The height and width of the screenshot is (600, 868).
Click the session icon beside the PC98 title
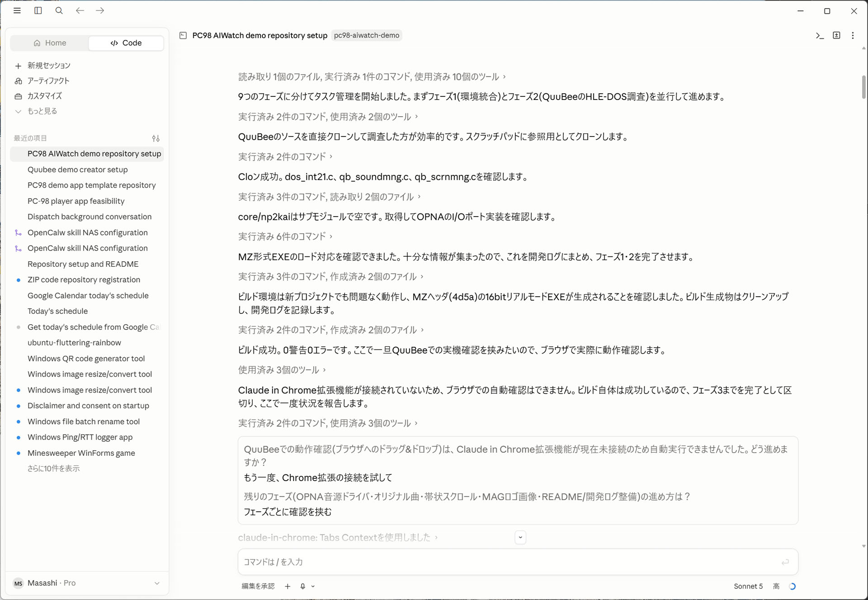click(183, 35)
